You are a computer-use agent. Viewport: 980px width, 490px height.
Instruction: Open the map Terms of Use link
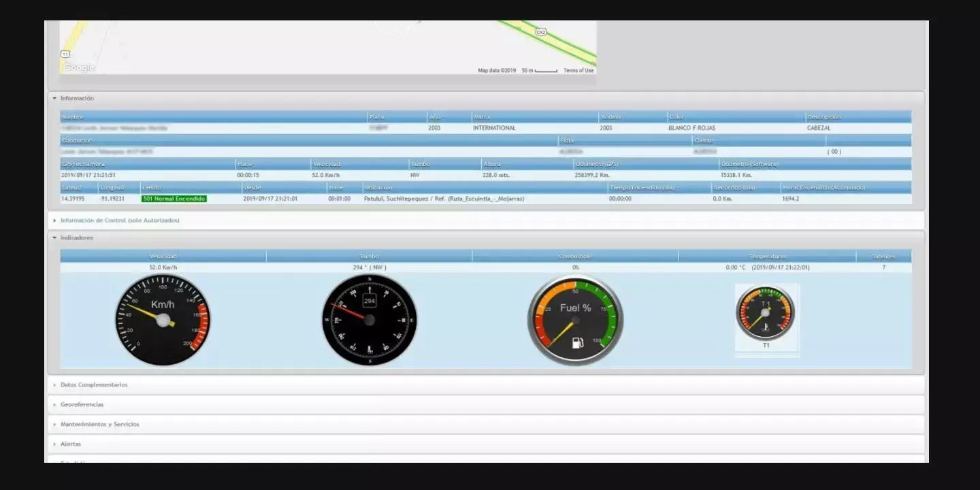pyautogui.click(x=578, y=71)
